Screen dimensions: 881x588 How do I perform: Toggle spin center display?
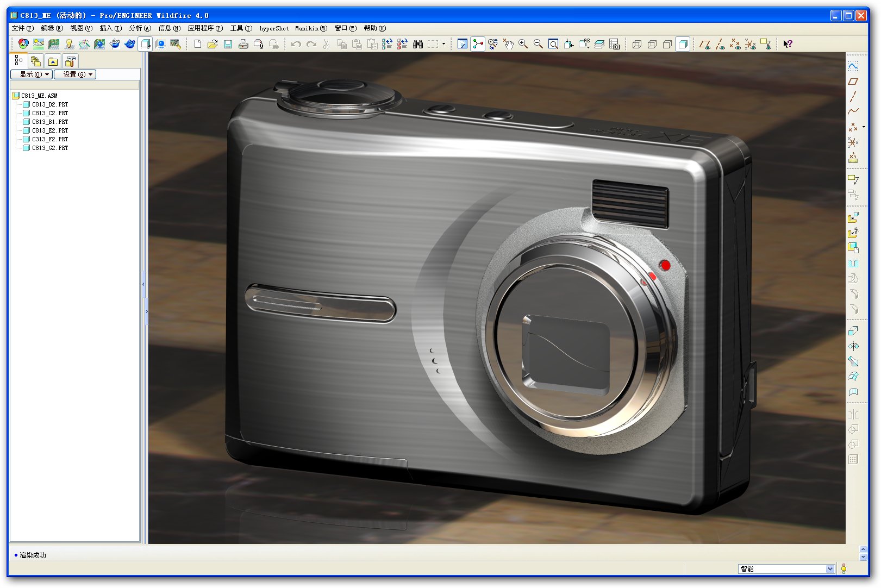[x=478, y=44]
